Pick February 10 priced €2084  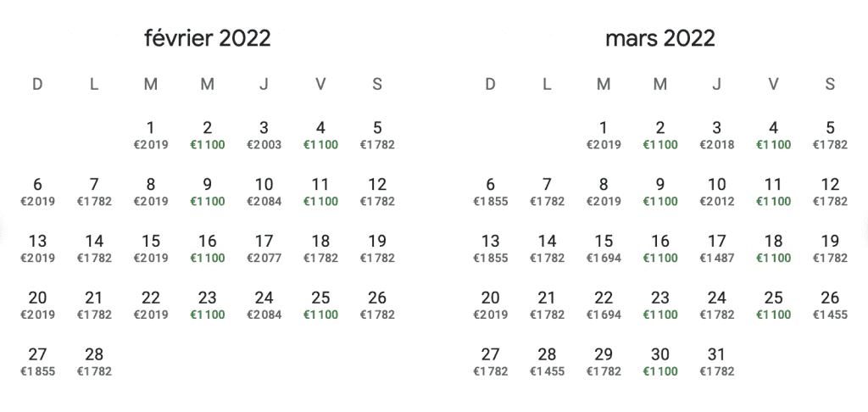click(264, 192)
